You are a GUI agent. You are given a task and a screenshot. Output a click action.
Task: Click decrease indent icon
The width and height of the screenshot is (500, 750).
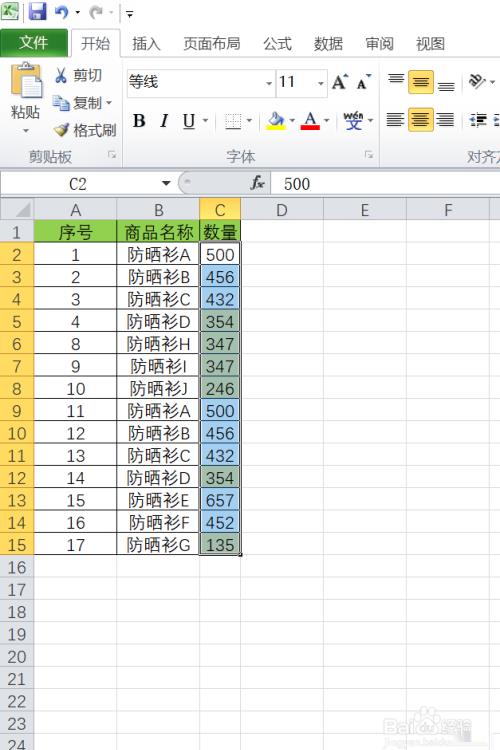pyautogui.click(x=478, y=120)
